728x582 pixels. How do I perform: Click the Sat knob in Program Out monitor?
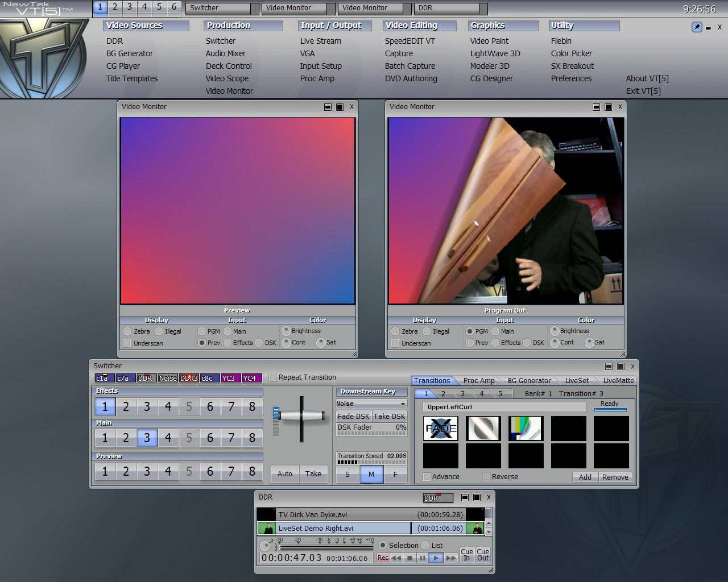click(x=589, y=342)
